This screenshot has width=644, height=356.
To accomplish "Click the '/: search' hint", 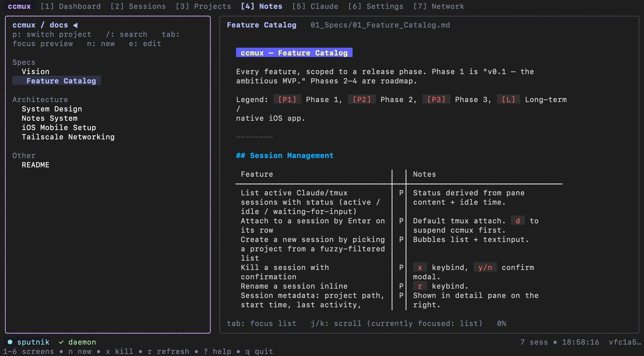I will [127, 34].
